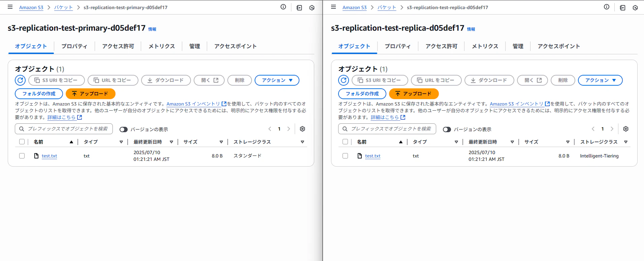Toggle バージョンの表示 switch in replica bucket
The width and height of the screenshot is (644, 261).
[x=447, y=129]
